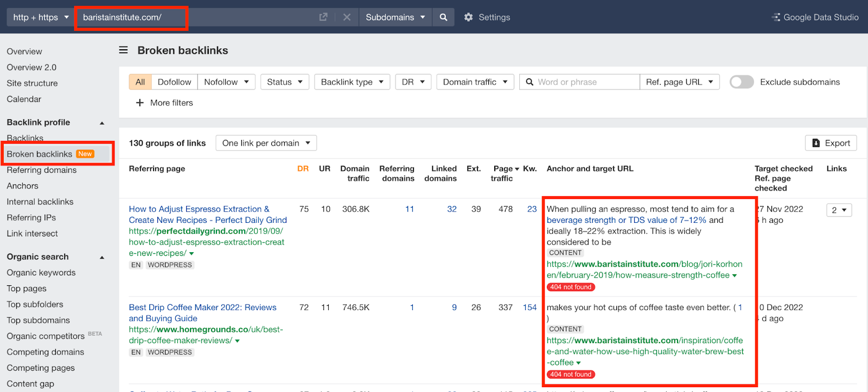
Task: Click the 130 groups of links label
Action: pos(167,143)
